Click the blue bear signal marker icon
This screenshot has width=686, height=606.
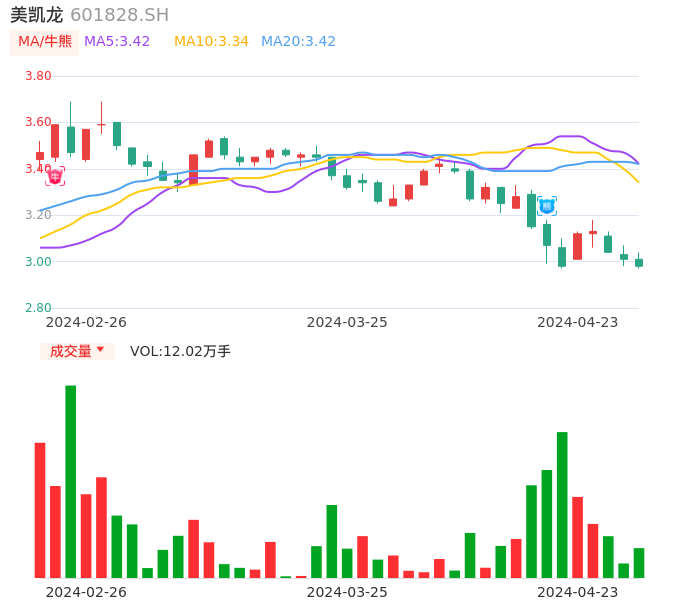click(546, 206)
